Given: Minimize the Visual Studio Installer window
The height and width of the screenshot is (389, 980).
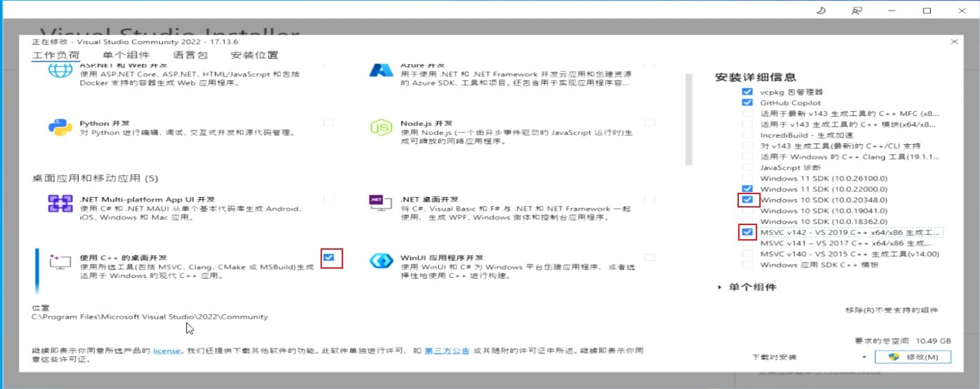Looking at the screenshot, I should pyautogui.click(x=892, y=11).
